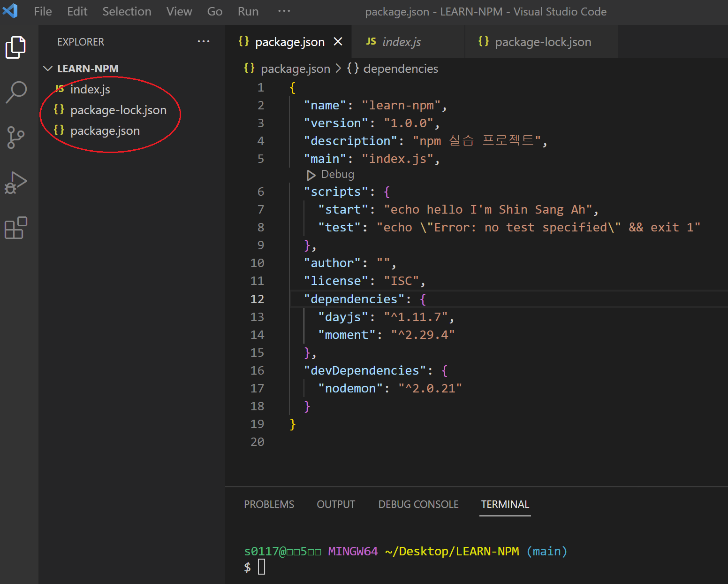
Task: Click MINGW64 text in terminal prompt
Action: (353, 551)
